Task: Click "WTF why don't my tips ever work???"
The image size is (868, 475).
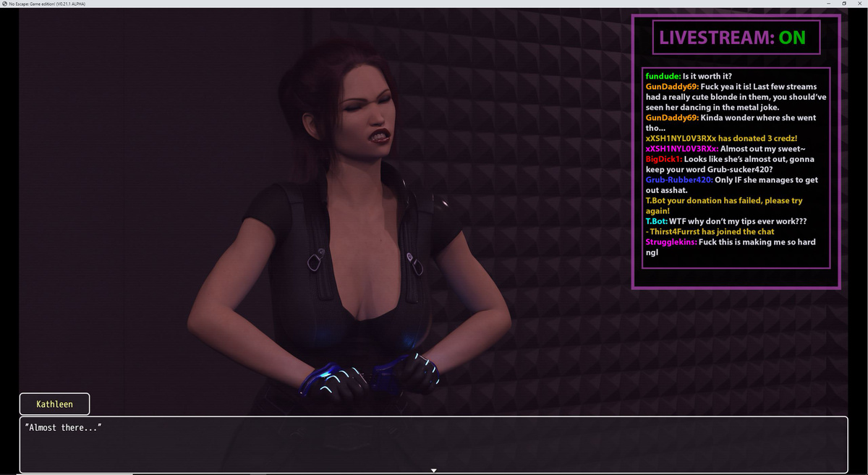Action: (x=726, y=221)
